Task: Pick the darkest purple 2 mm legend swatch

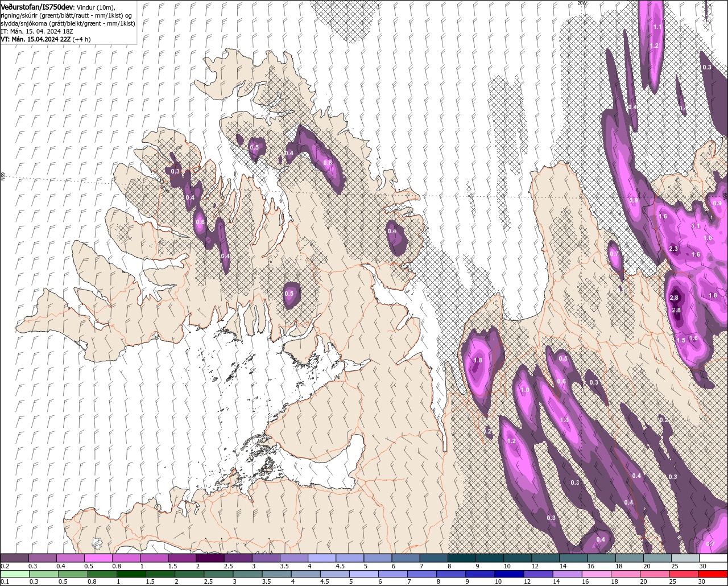Action: pos(210,558)
